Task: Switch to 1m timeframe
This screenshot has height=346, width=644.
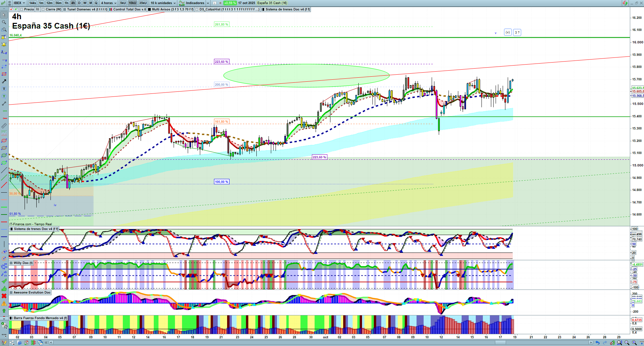Action: pos(41,3)
